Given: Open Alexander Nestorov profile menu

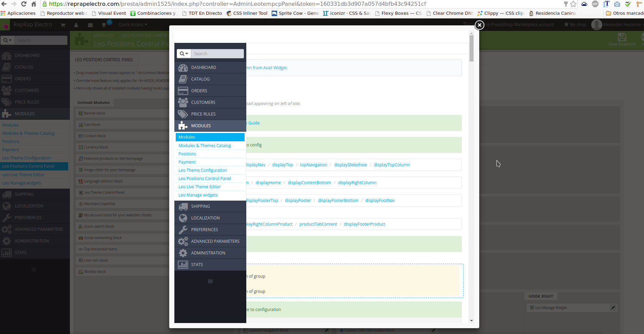Looking at the screenshot, I should [x=618, y=25].
